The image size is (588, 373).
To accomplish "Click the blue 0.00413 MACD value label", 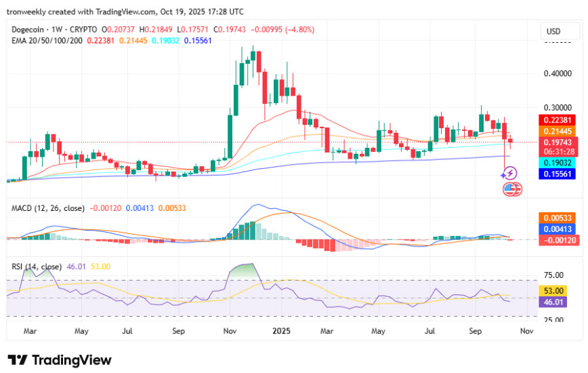I will 558,229.
